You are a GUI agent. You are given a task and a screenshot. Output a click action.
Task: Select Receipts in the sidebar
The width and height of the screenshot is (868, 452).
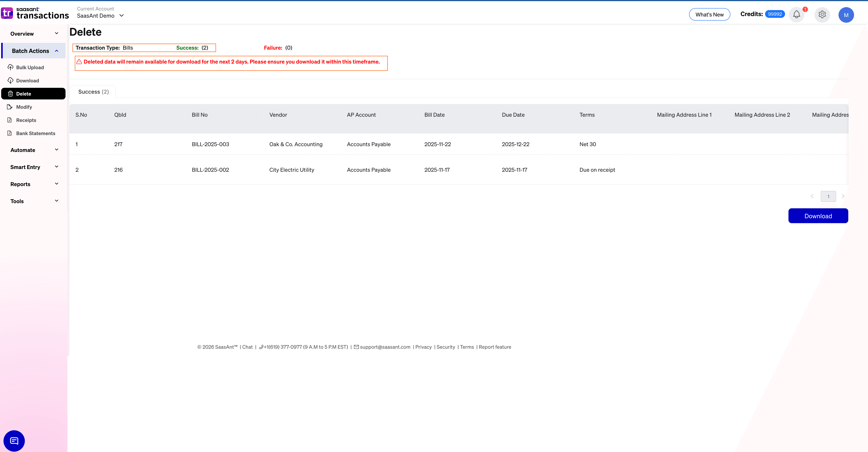point(26,120)
